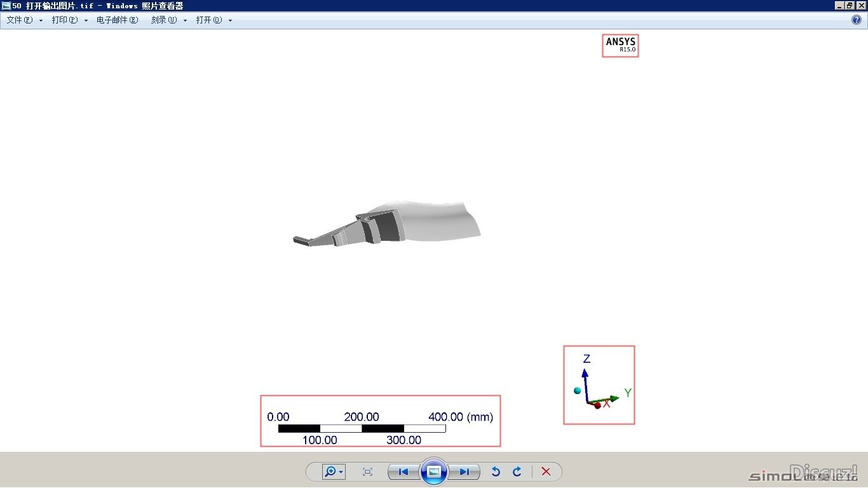Open the 打印 (Print) menu
Viewport: 868px width, 488px height.
(65, 20)
